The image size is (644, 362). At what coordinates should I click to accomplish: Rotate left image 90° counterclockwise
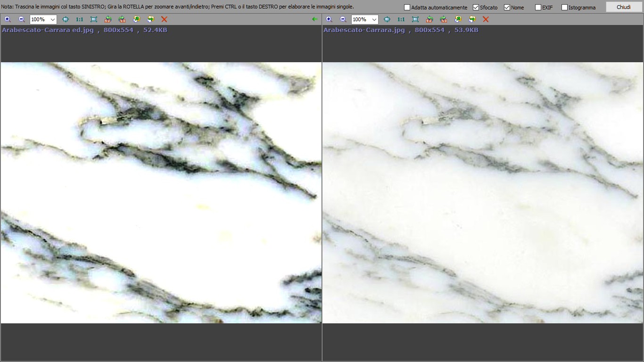[x=108, y=19]
